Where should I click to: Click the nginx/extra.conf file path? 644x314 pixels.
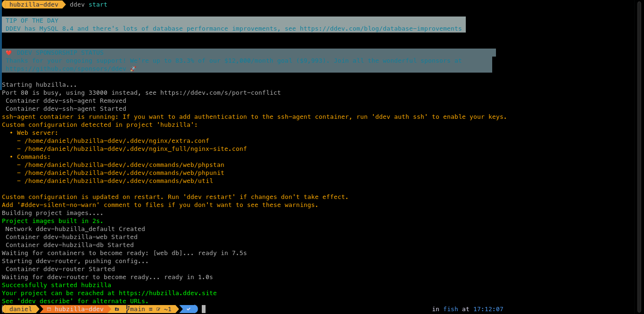(x=117, y=141)
